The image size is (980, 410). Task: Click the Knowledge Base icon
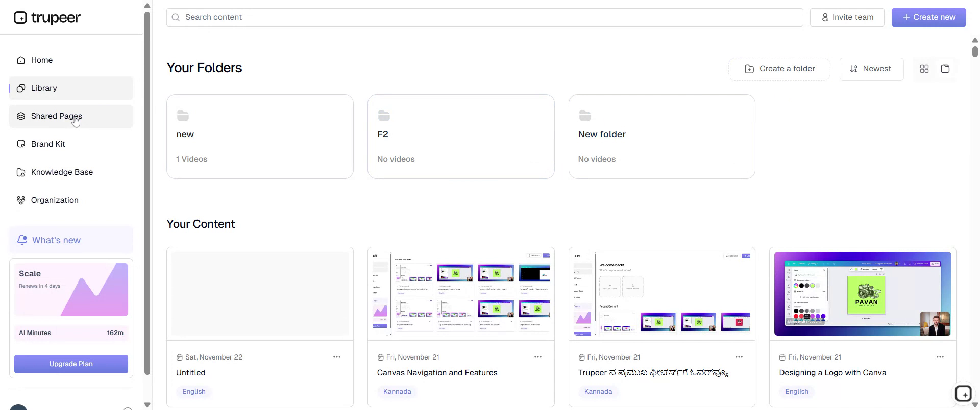(21, 172)
